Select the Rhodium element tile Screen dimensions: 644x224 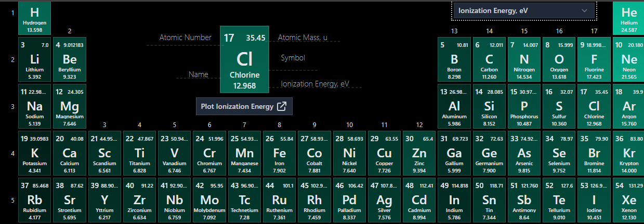314,201
